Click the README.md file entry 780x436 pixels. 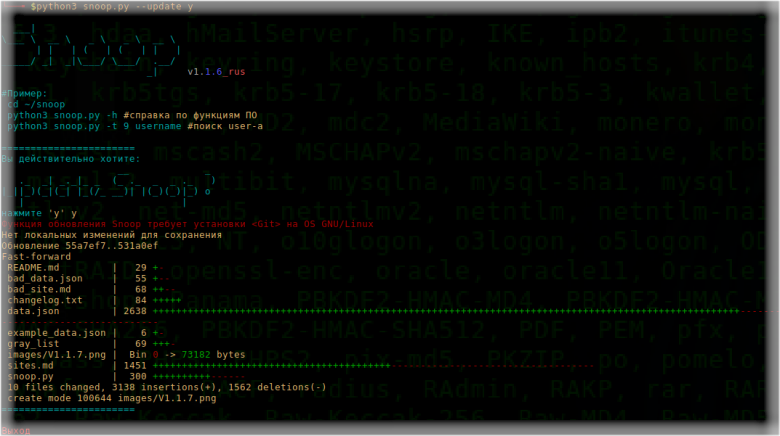point(33,268)
